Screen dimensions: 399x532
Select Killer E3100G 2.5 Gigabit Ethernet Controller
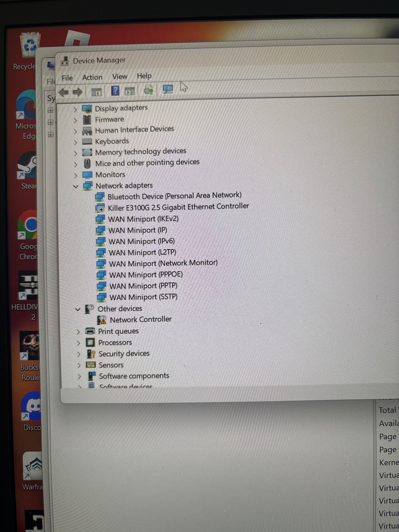coord(178,207)
